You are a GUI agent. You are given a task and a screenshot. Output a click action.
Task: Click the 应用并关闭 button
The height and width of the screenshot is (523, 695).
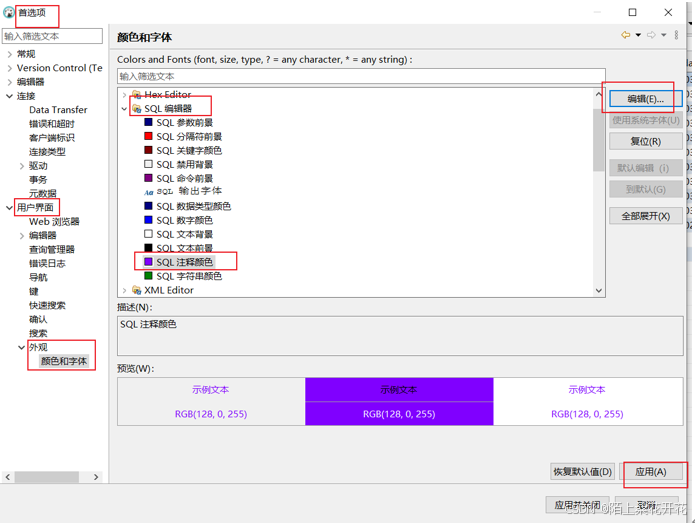[x=577, y=505]
